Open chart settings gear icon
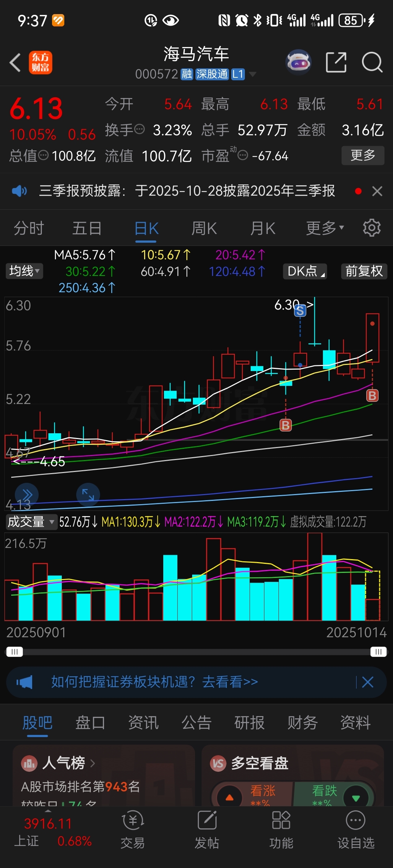Screen dimensions: 393x868 point(372,228)
